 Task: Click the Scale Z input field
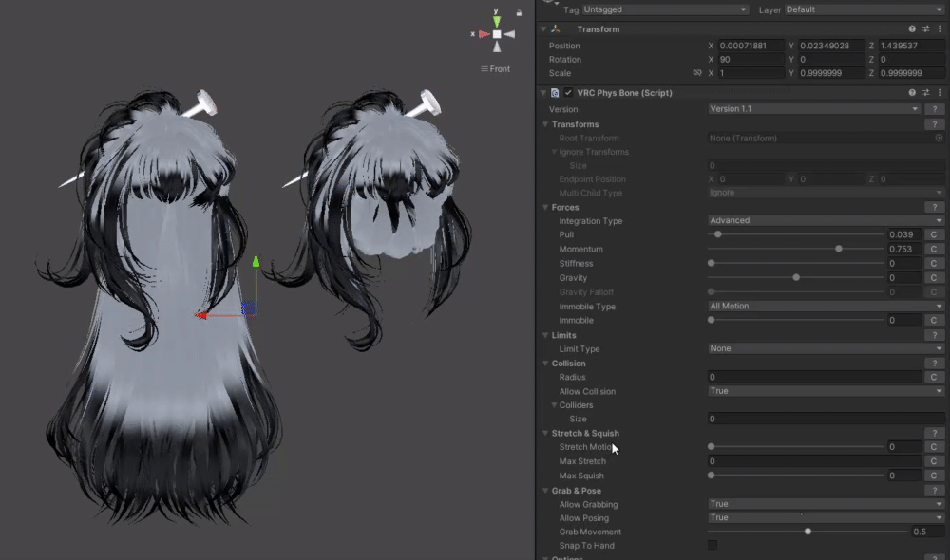click(911, 73)
